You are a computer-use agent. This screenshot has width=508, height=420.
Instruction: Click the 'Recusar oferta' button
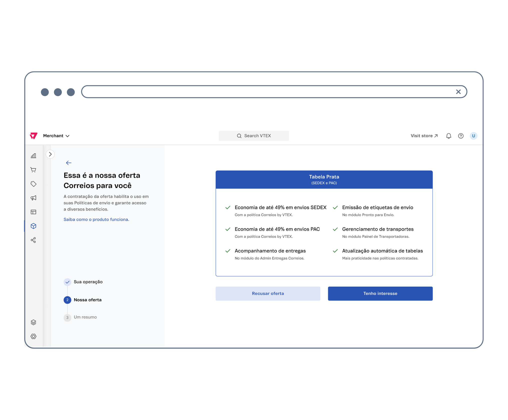pos(268,293)
